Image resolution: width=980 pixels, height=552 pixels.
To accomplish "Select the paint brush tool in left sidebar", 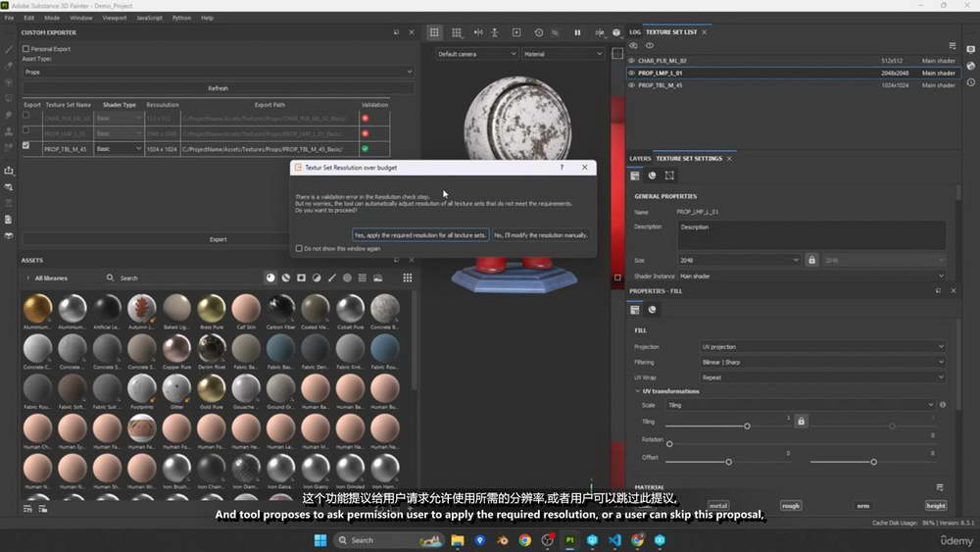I will tap(9, 49).
